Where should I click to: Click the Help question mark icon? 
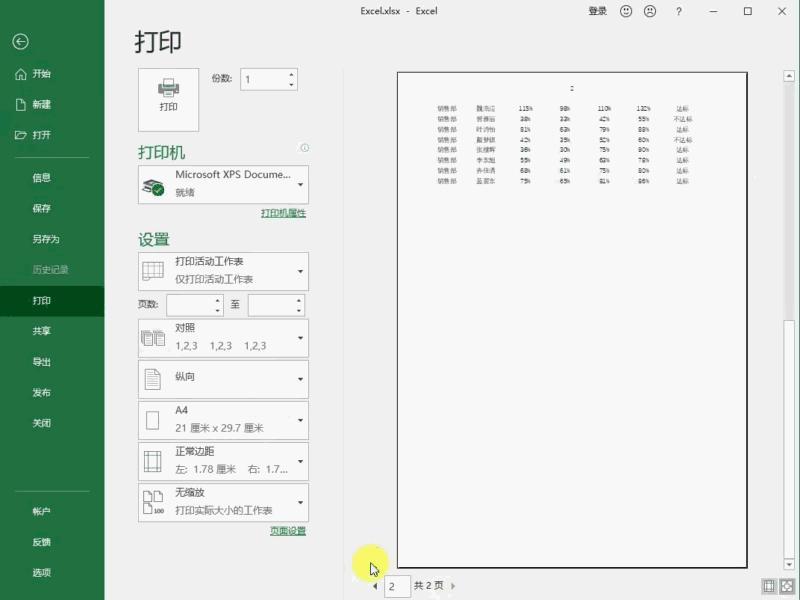pos(678,11)
